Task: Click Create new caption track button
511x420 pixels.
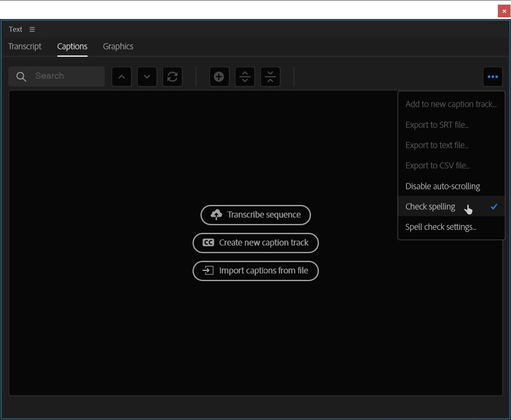Action: [x=255, y=243]
